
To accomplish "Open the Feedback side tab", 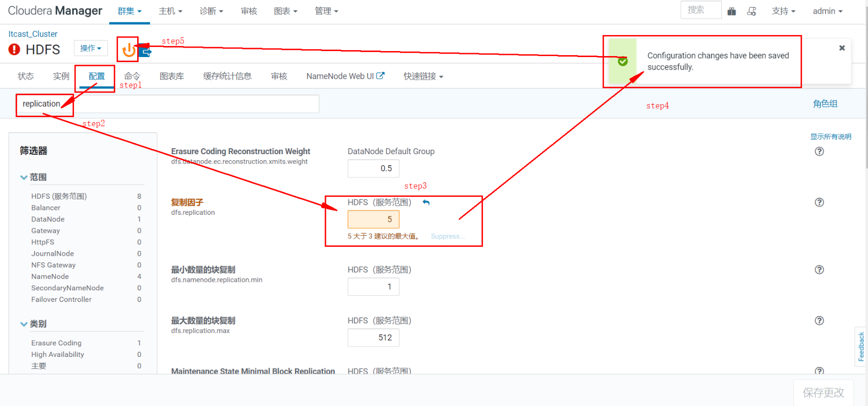I will click(x=861, y=346).
